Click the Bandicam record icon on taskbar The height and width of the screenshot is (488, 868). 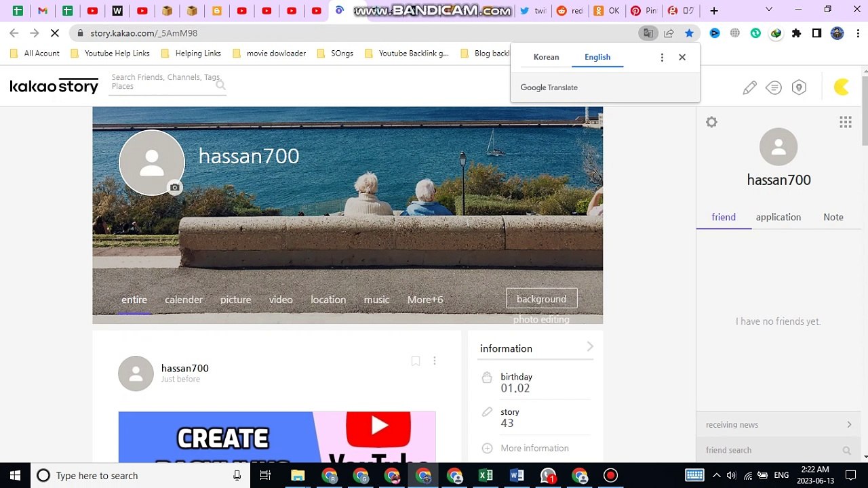tap(610, 476)
